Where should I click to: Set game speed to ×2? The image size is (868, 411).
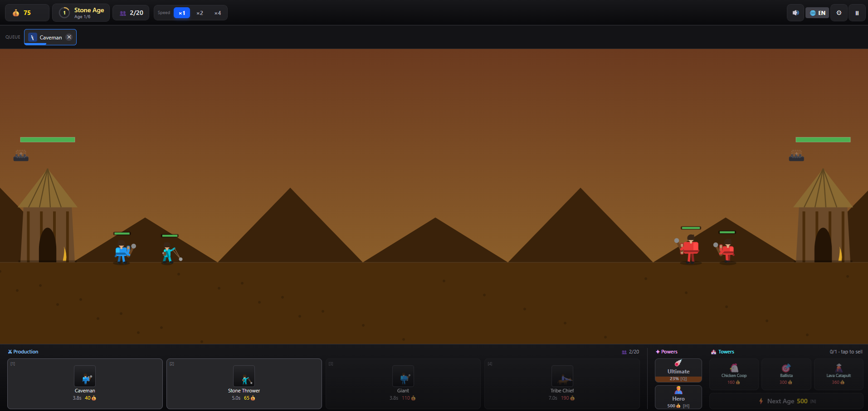click(x=200, y=13)
